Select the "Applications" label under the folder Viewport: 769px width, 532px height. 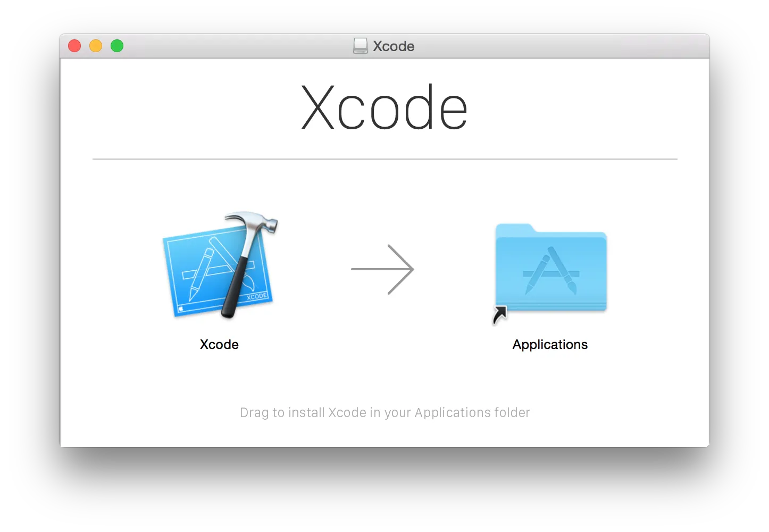click(550, 345)
